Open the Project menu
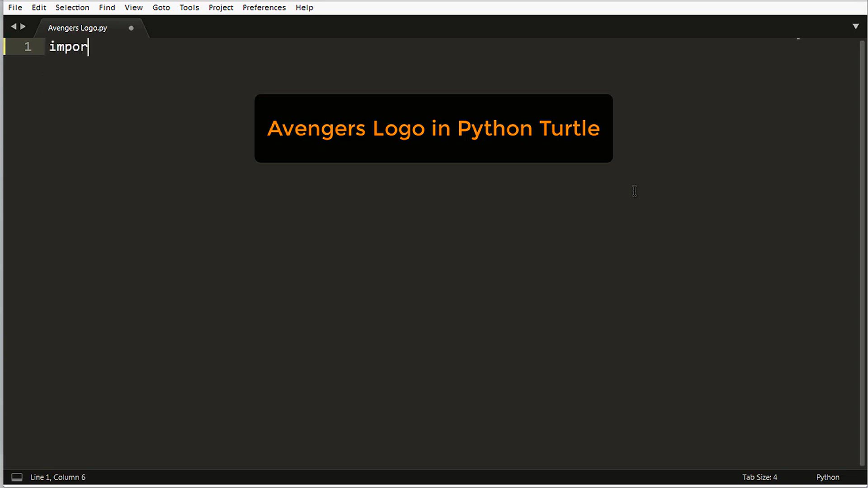The width and height of the screenshot is (868, 488). [221, 7]
